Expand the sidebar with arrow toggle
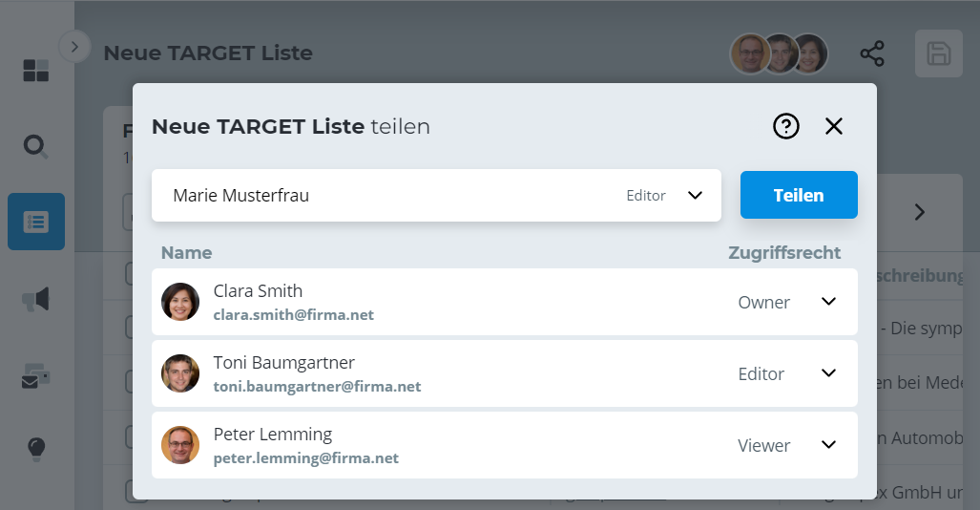Screen dimensions: 980x510 pos(74,46)
